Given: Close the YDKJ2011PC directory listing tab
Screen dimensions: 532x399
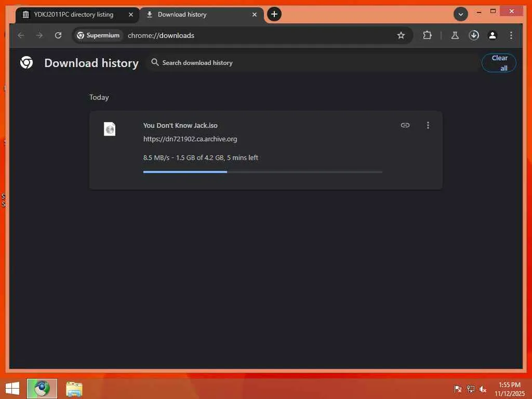Looking at the screenshot, I should (130, 15).
